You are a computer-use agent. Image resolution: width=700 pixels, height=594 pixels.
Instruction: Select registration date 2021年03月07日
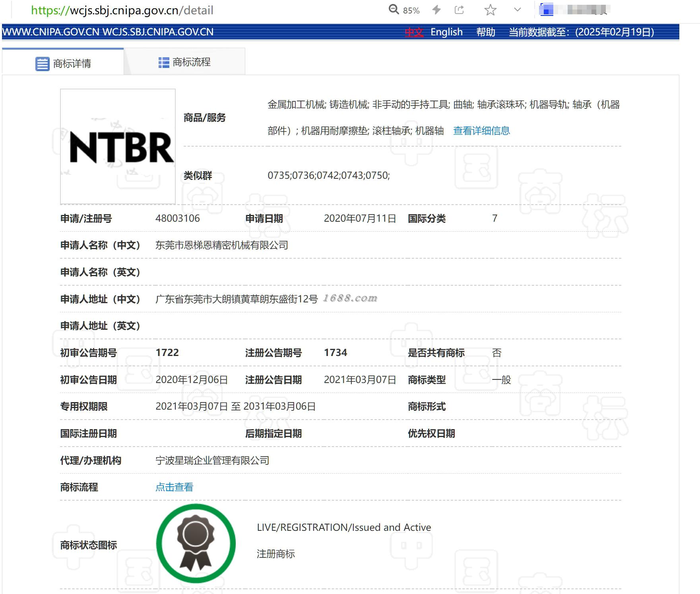point(360,379)
